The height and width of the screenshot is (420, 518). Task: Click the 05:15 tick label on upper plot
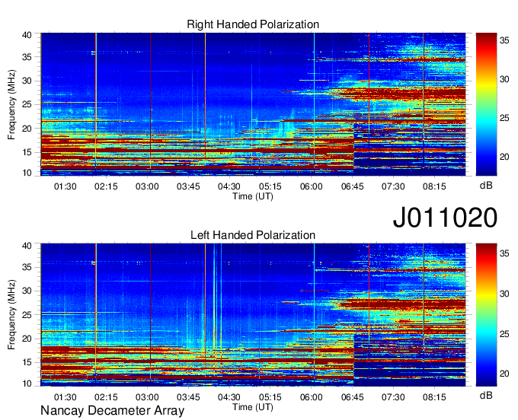point(270,186)
